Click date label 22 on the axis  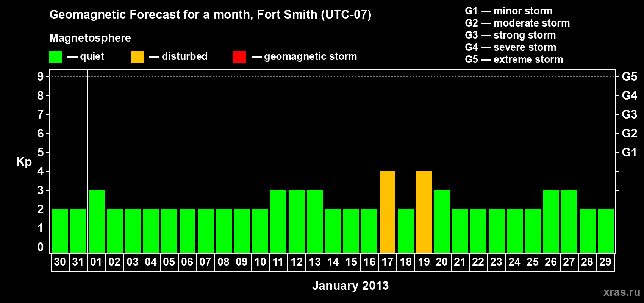[478, 262]
